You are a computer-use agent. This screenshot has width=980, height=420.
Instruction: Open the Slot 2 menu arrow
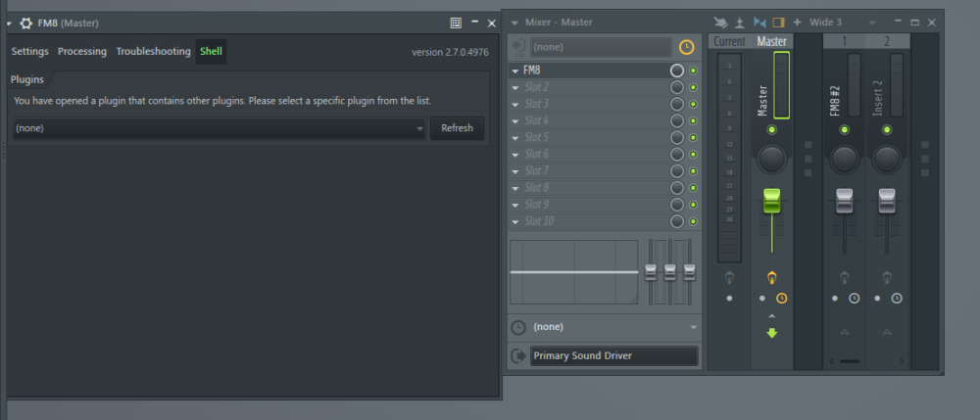(515, 88)
